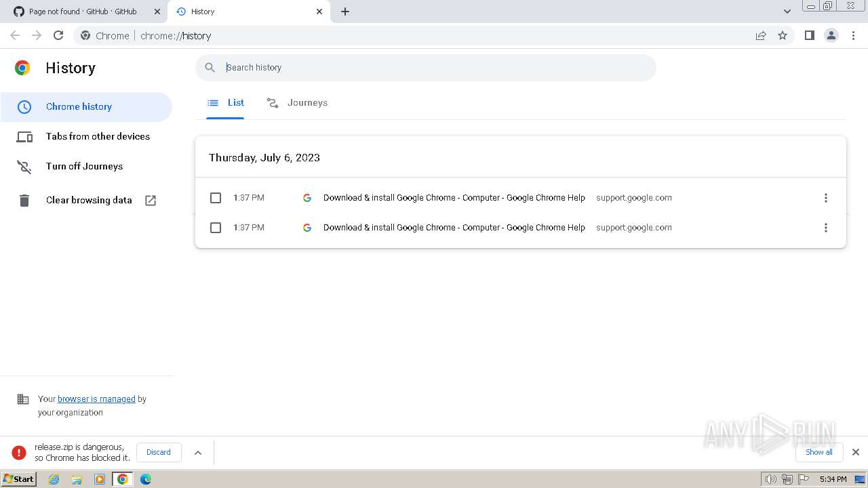Go forward to the next page
868x488 pixels.
(x=37, y=35)
